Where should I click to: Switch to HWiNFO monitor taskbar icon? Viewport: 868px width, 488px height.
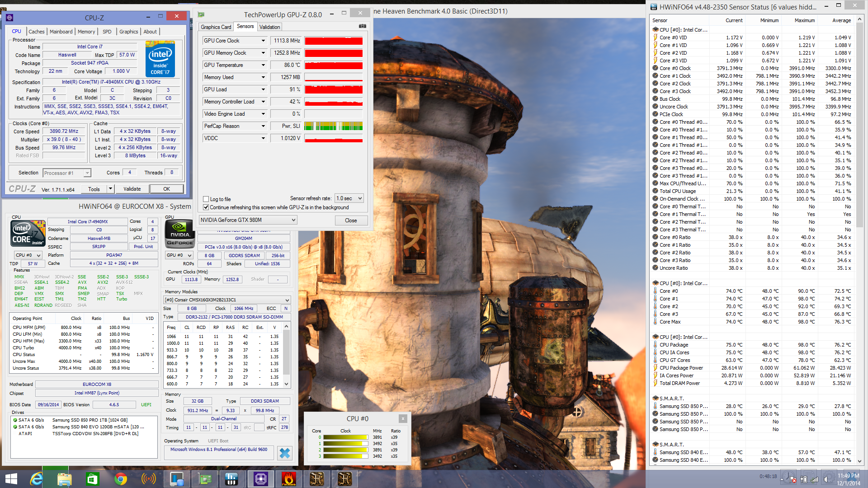click(176, 479)
